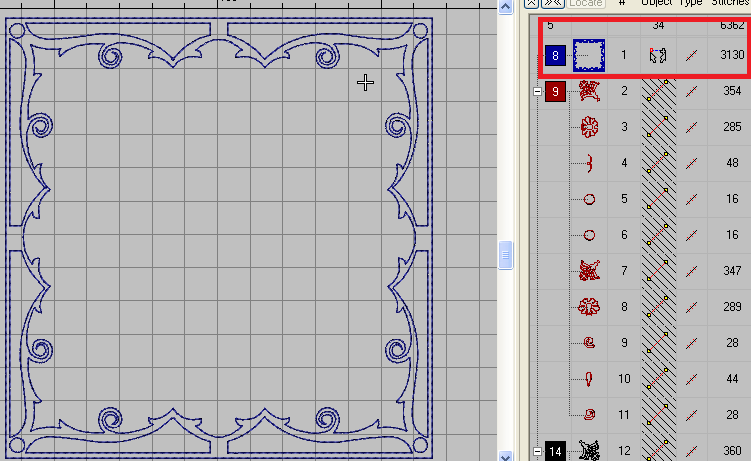Click the double-arrow collapse button
This screenshot has height=461, width=751.
(551, 3)
